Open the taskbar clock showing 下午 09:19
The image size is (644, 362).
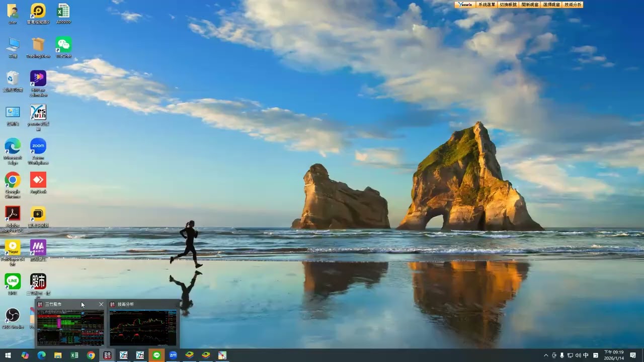click(614, 355)
